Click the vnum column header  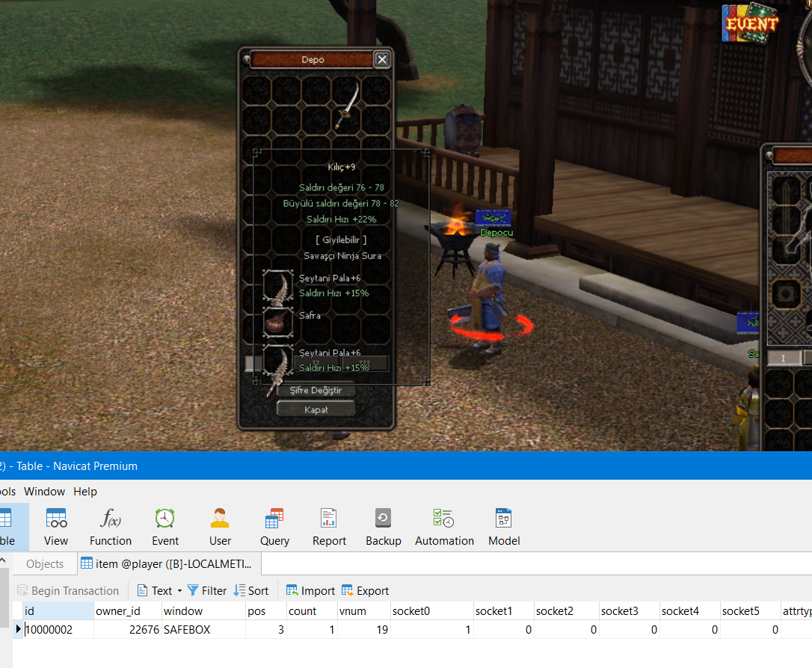coord(363,611)
